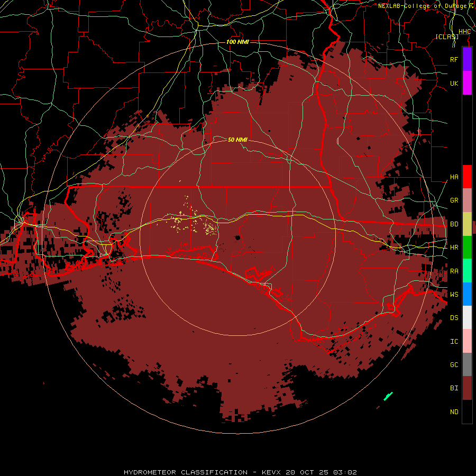Click the HR green legend swatch
This screenshot has width=476, height=476.
click(x=467, y=248)
